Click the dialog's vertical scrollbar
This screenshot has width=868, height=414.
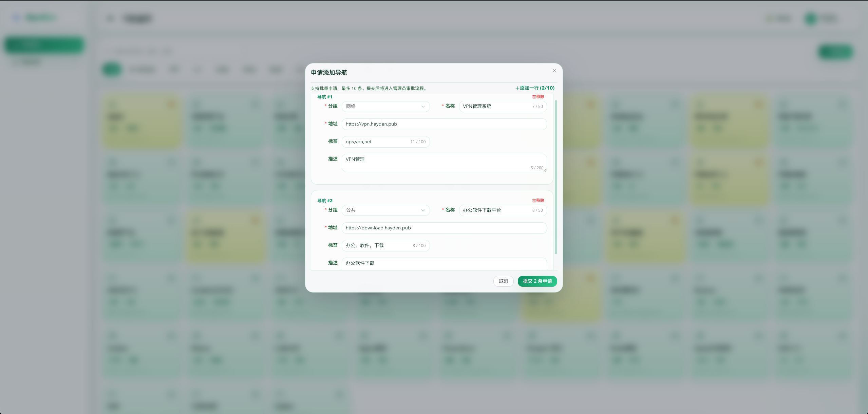pos(556,176)
